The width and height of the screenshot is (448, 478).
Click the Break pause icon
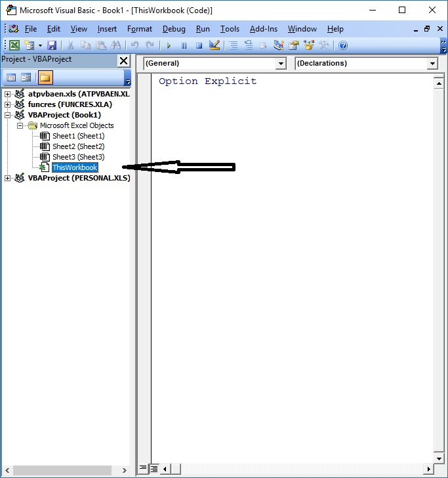[x=184, y=46]
